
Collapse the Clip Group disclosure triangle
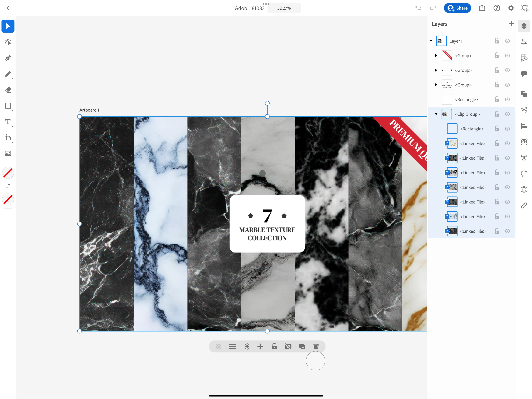[x=436, y=114]
